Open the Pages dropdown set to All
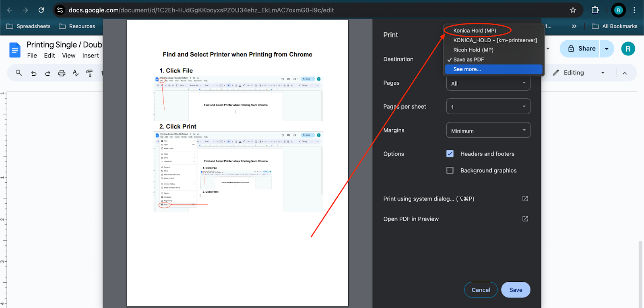Viewport: 644px width, 308px height. 488,83
